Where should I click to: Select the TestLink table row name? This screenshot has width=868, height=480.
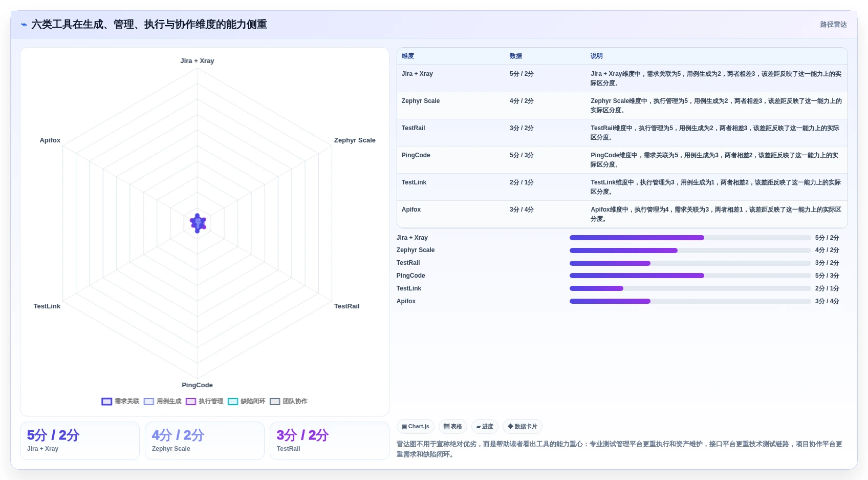coord(414,182)
